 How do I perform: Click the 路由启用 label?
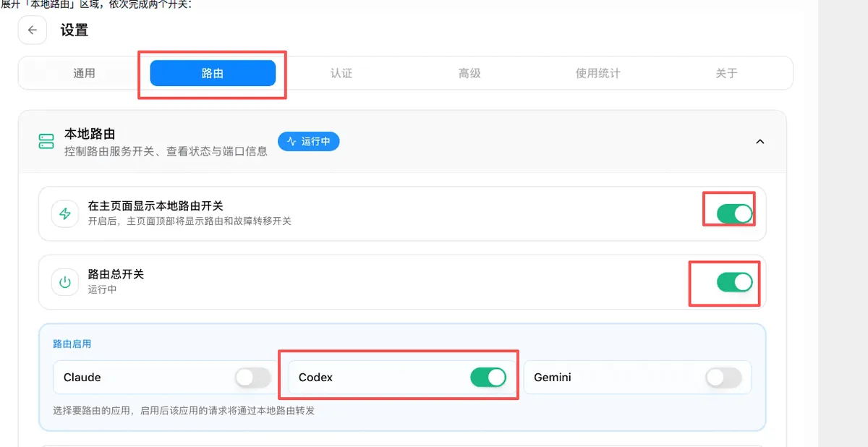click(x=72, y=344)
